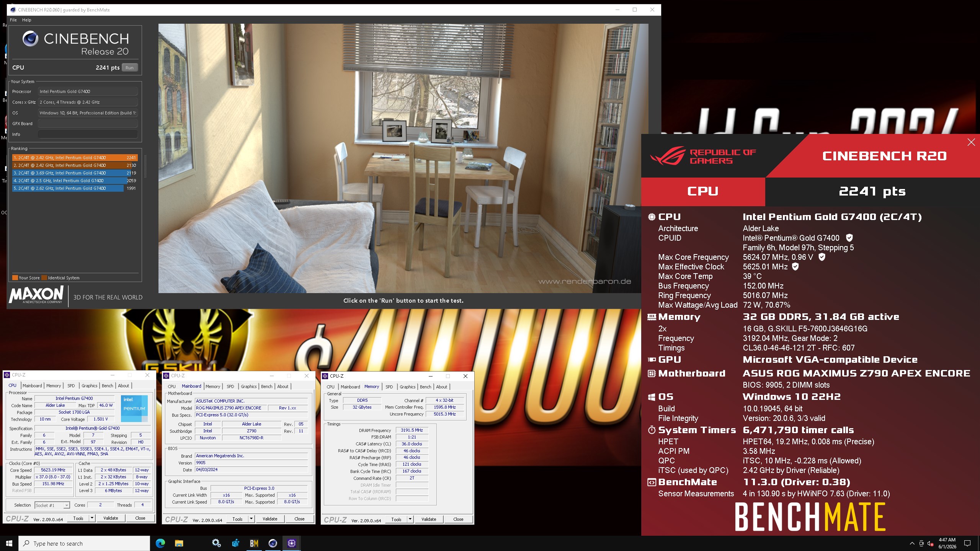Click the Windows OS icon in BenchMate panel
This screenshot has width=980, height=551.
coord(652,397)
